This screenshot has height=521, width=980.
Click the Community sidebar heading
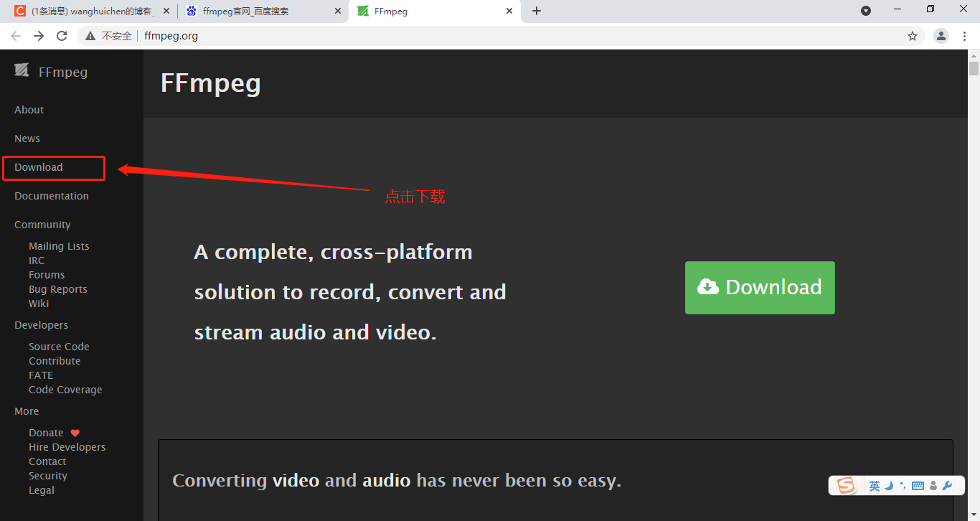coord(42,225)
